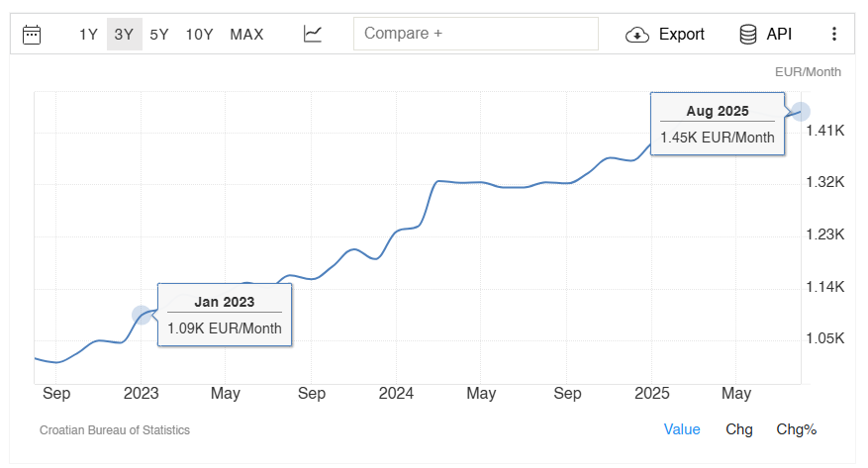This screenshot has width=868, height=468.
Task: Click the Compare + input field
Action: pyautogui.click(x=476, y=34)
